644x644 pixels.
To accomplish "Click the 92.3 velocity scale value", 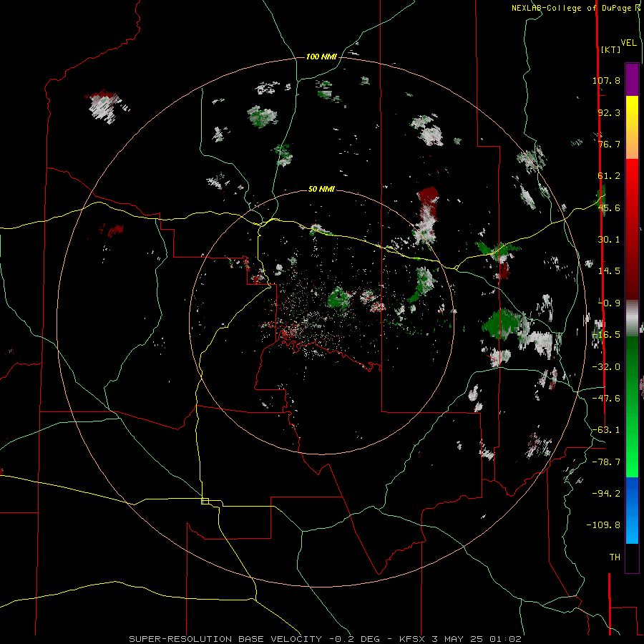I will pyautogui.click(x=609, y=112).
